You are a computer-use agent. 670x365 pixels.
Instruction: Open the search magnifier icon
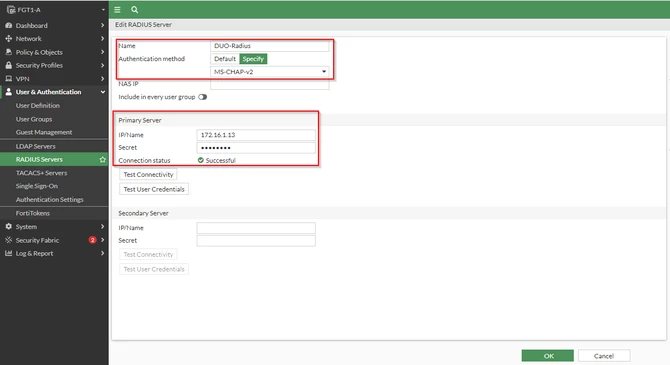[x=135, y=9]
